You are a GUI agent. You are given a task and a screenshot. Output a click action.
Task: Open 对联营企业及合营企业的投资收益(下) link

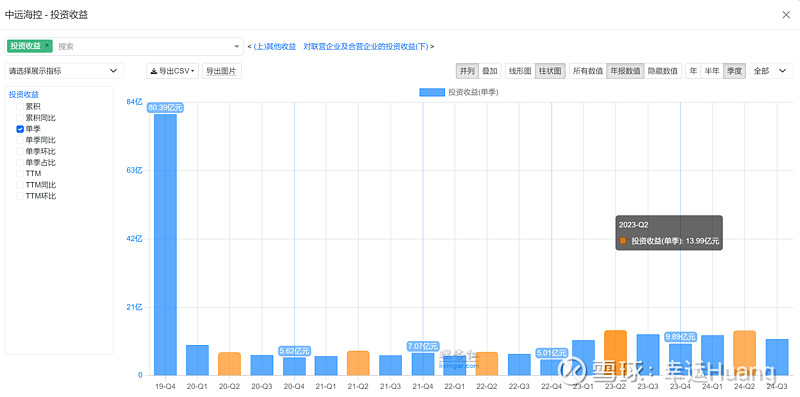point(366,46)
